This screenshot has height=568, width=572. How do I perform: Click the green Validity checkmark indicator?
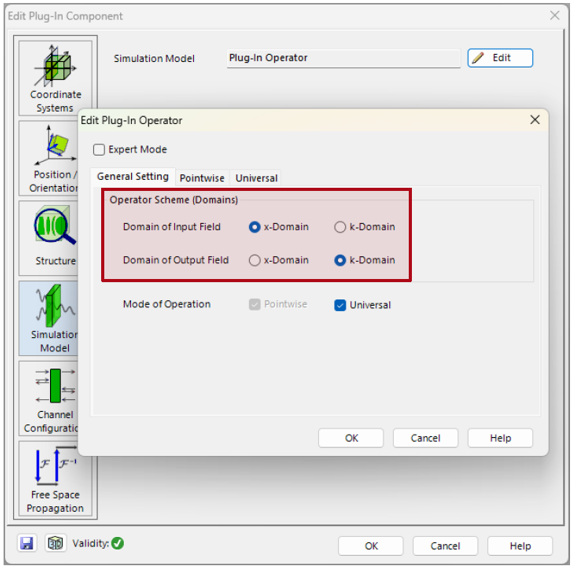[117, 543]
